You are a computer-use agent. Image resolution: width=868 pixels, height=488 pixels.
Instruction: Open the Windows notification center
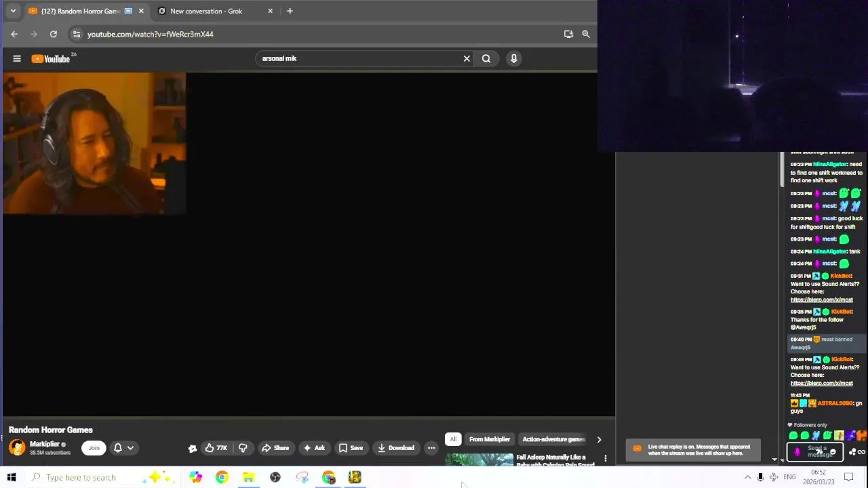pyautogui.click(x=848, y=477)
